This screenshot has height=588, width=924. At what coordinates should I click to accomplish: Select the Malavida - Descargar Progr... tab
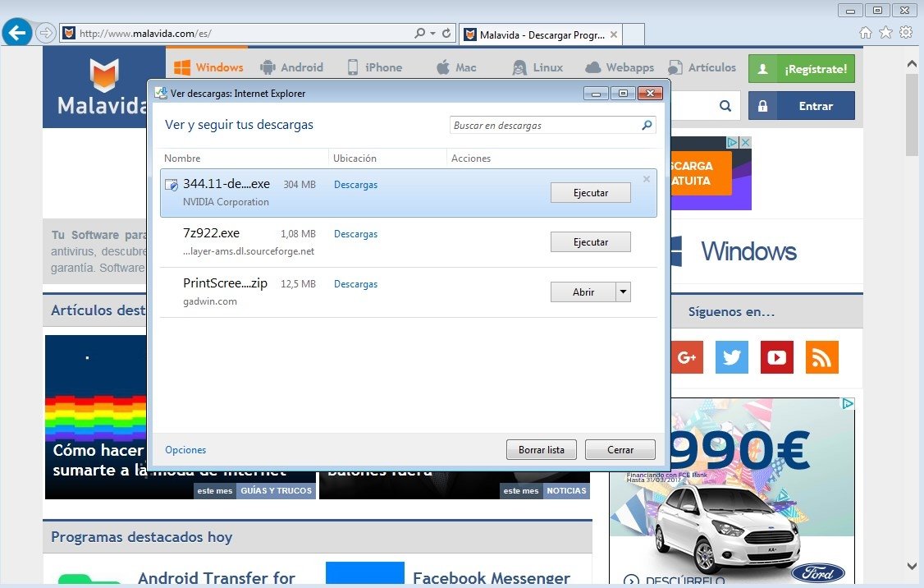(541, 34)
